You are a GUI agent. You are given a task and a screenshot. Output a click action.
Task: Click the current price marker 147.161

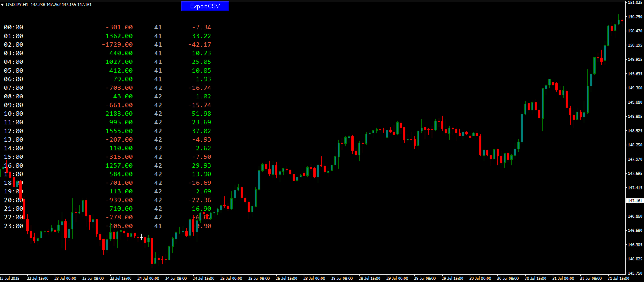point(634,201)
